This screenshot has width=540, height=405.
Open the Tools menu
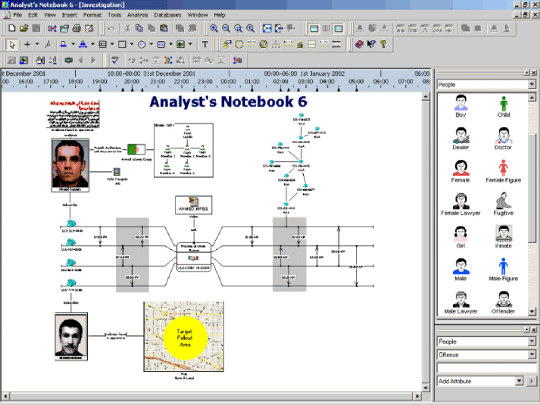coord(114,15)
